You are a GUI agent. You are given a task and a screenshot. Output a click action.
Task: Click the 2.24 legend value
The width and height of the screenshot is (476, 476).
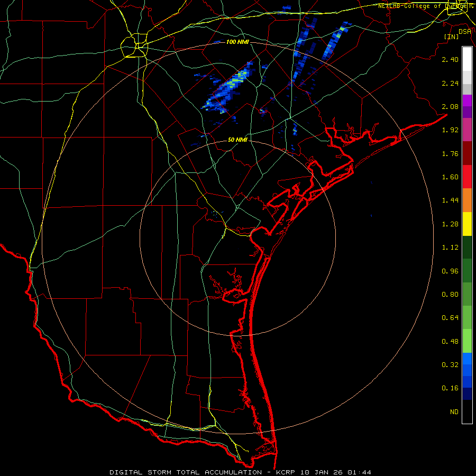pyautogui.click(x=450, y=83)
